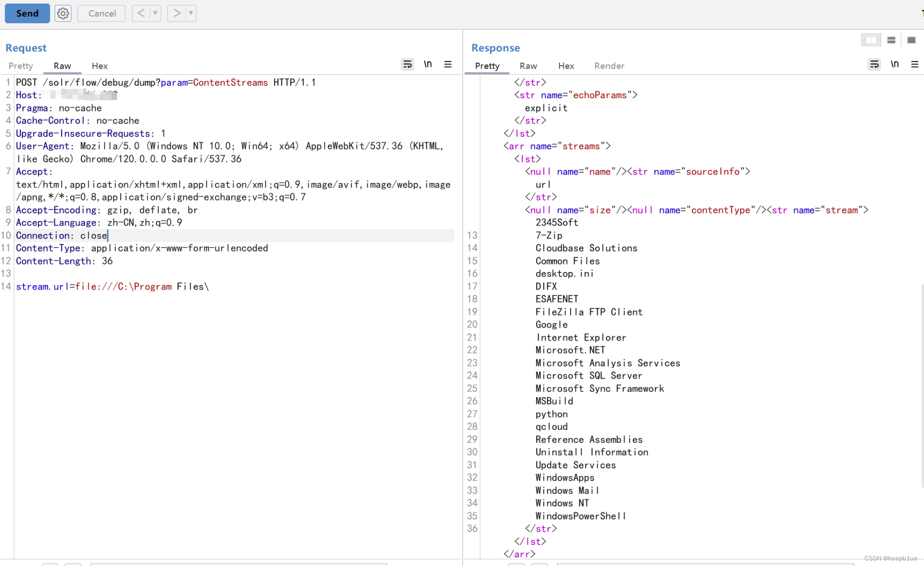Open request settings gear icon
Viewport: 924px width, 566px height.
[x=63, y=13]
